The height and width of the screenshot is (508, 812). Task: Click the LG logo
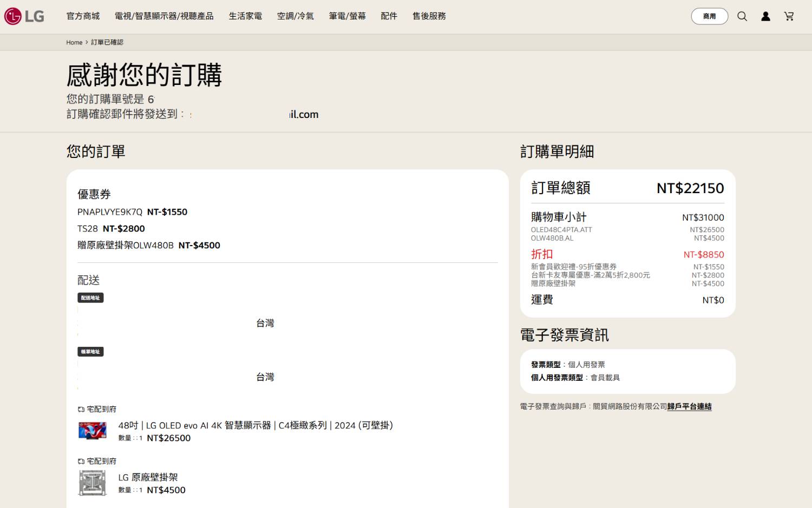point(24,16)
